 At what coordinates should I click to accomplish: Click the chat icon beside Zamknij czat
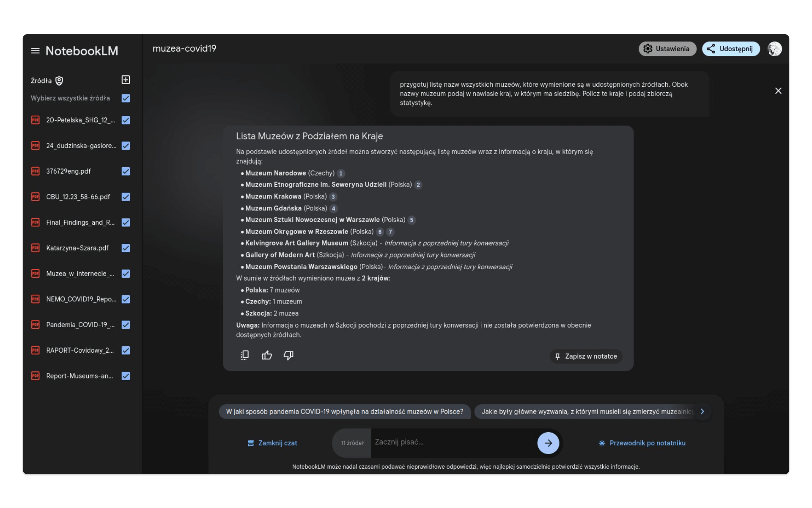coord(251,443)
